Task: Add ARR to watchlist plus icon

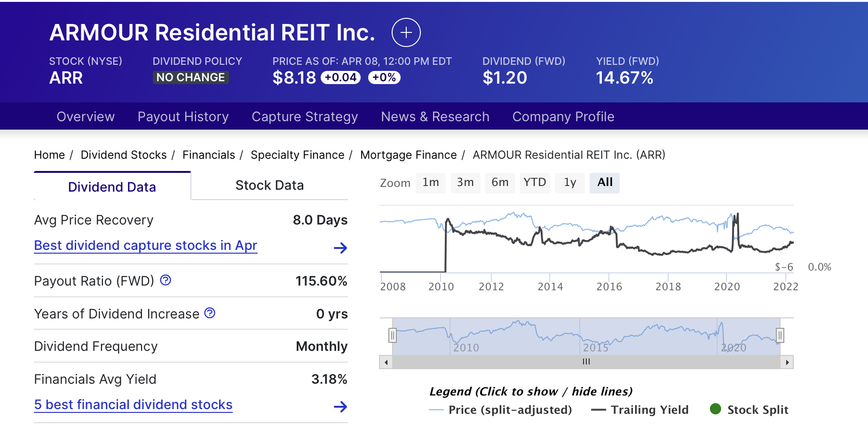Action: click(406, 32)
